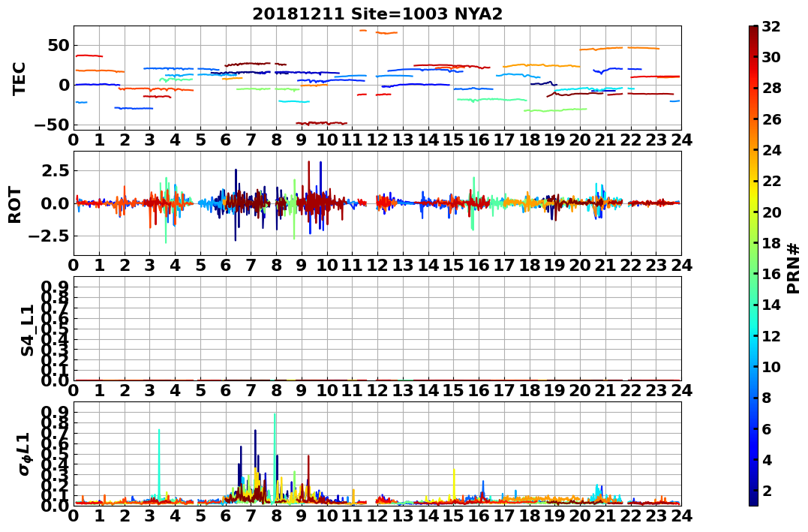Viewport: 808px width, 532px height.
Task: Click the σφL1 y-axis label
Action: click(x=25, y=453)
